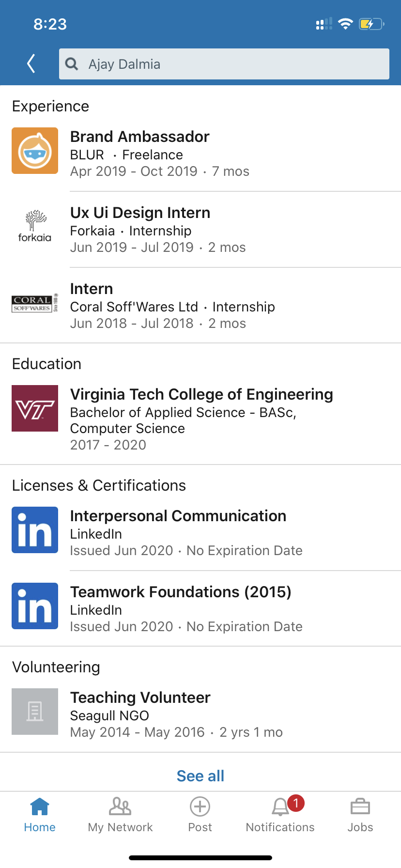Open the Seagull NGO placeholder icon
401x868 pixels.
click(35, 712)
